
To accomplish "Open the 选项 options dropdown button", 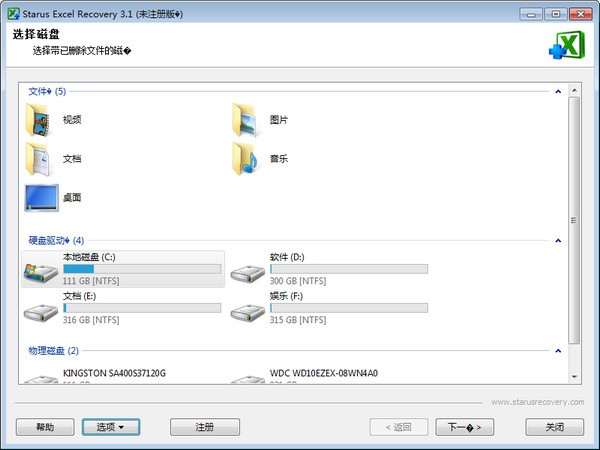I will 110,427.
